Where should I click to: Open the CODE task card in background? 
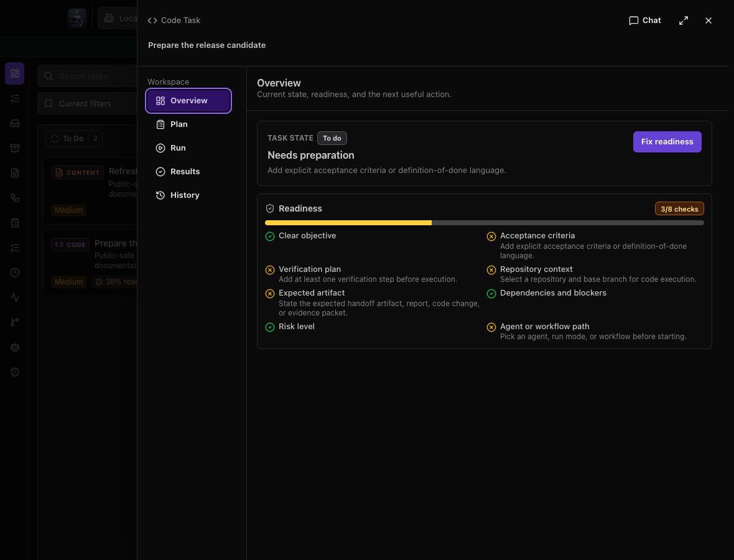[90, 263]
